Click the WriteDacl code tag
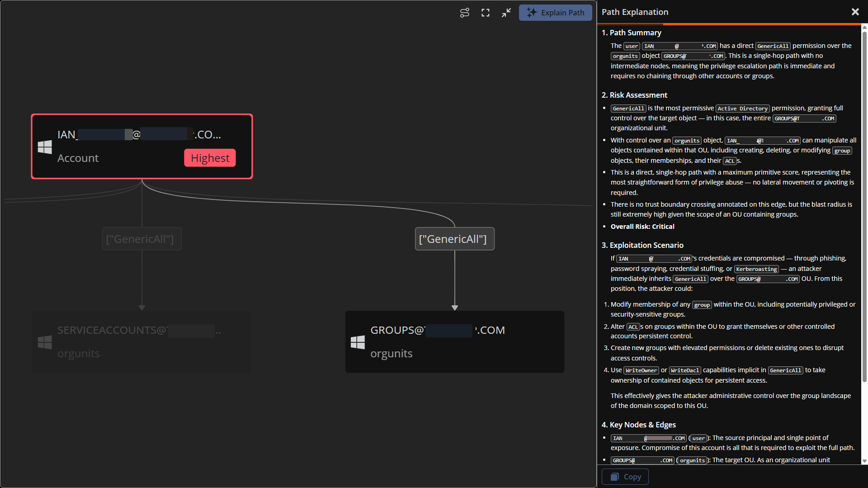The image size is (868, 488). click(685, 370)
